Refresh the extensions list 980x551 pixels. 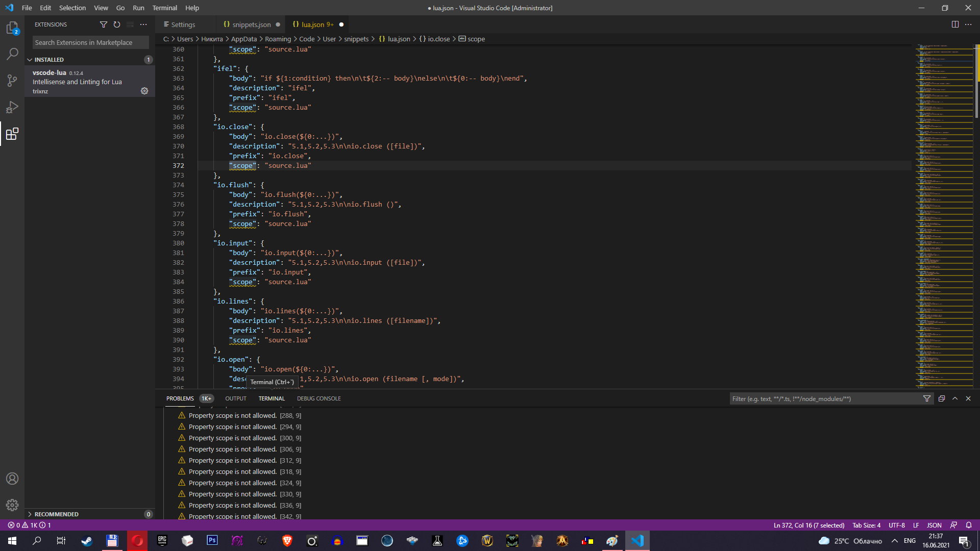[x=117, y=24]
